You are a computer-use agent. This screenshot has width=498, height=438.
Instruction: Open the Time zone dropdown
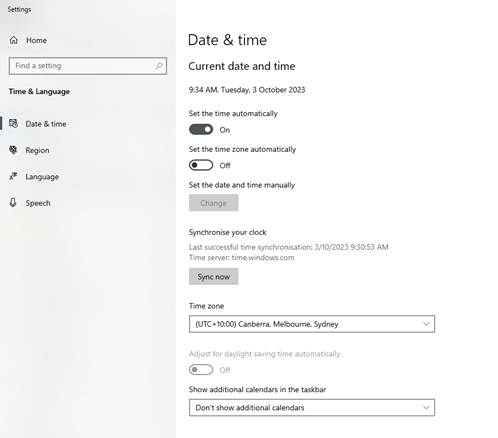(312, 324)
